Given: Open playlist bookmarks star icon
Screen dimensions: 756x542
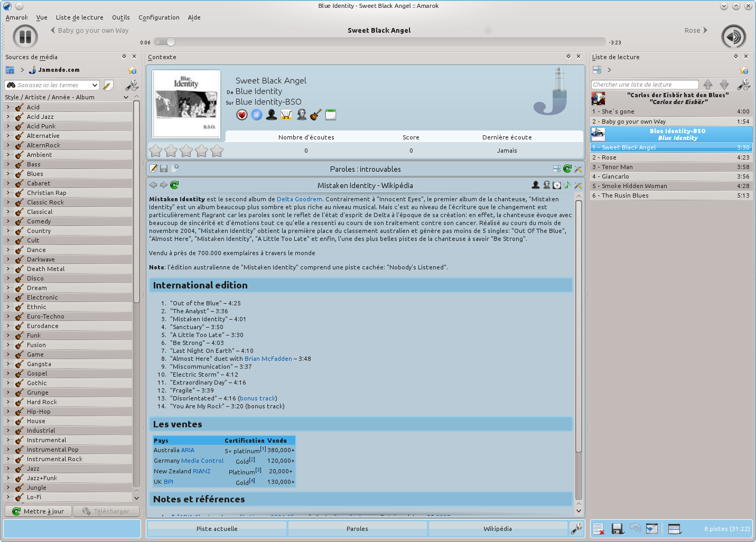Looking at the screenshot, I should [x=744, y=70].
